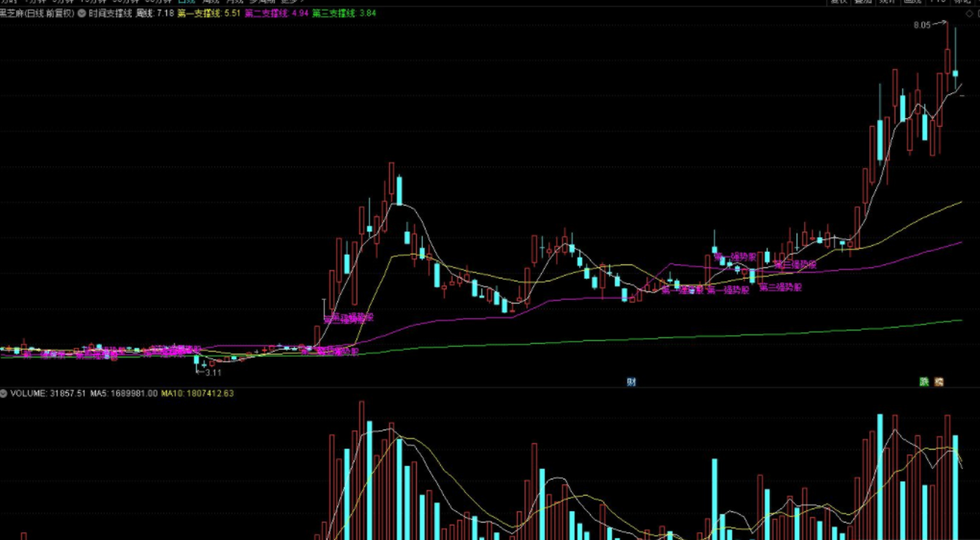Viewport: 980px width, 540px height.
Task: Click the MA5: 1689981.00 readout
Action: tap(124, 394)
